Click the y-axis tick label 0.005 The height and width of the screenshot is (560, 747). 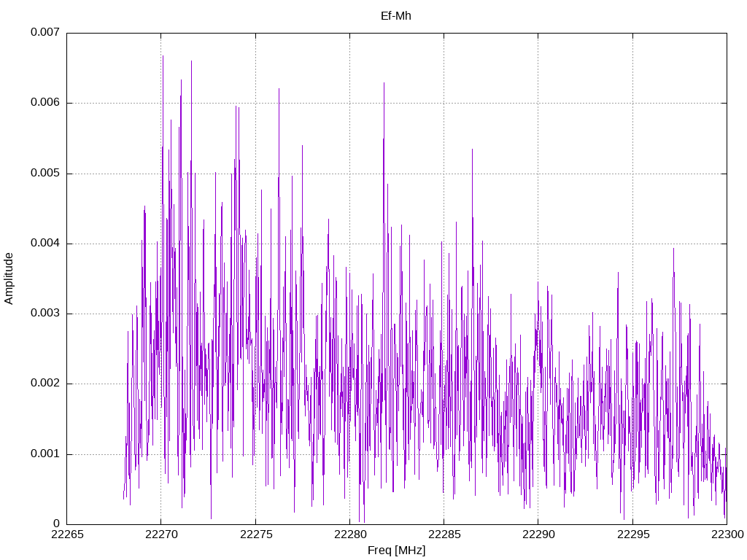(x=45, y=173)
